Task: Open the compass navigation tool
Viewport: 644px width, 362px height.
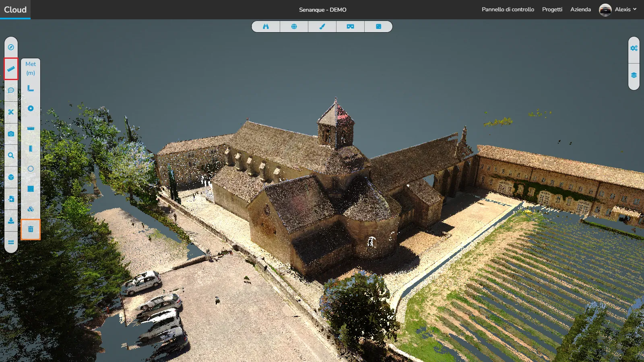Action: (11, 47)
